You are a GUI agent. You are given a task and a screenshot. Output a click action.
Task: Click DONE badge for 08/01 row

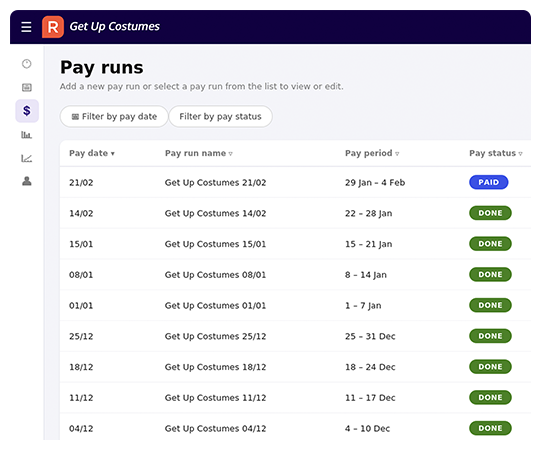tap(490, 274)
